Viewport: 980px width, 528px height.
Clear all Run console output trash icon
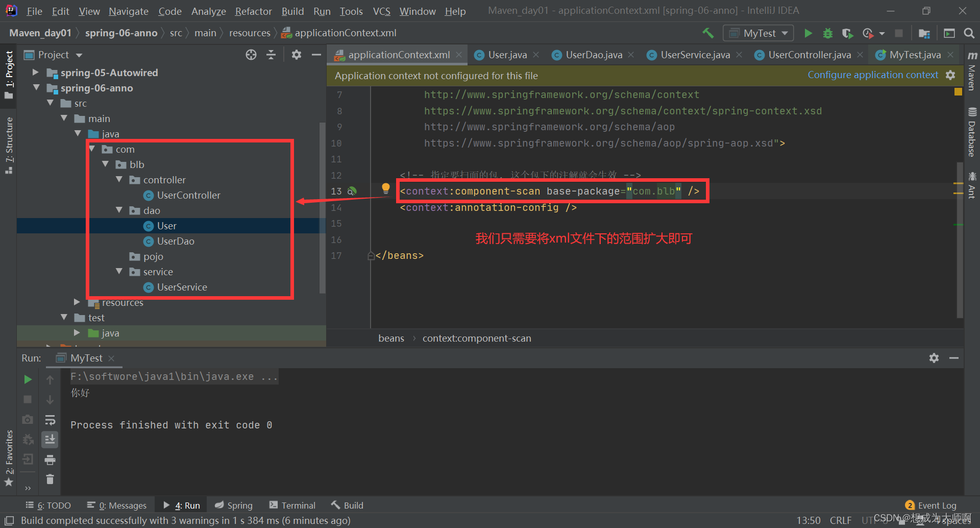click(50, 479)
